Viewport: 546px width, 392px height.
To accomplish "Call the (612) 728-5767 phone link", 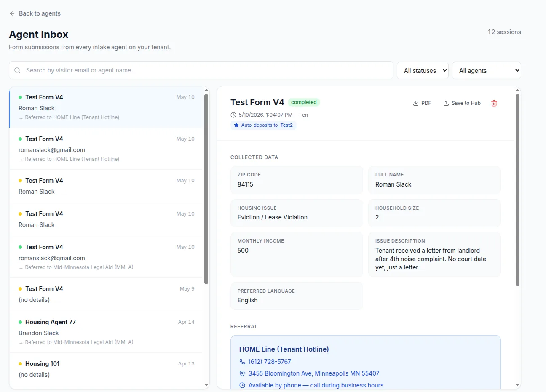I will (x=270, y=362).
